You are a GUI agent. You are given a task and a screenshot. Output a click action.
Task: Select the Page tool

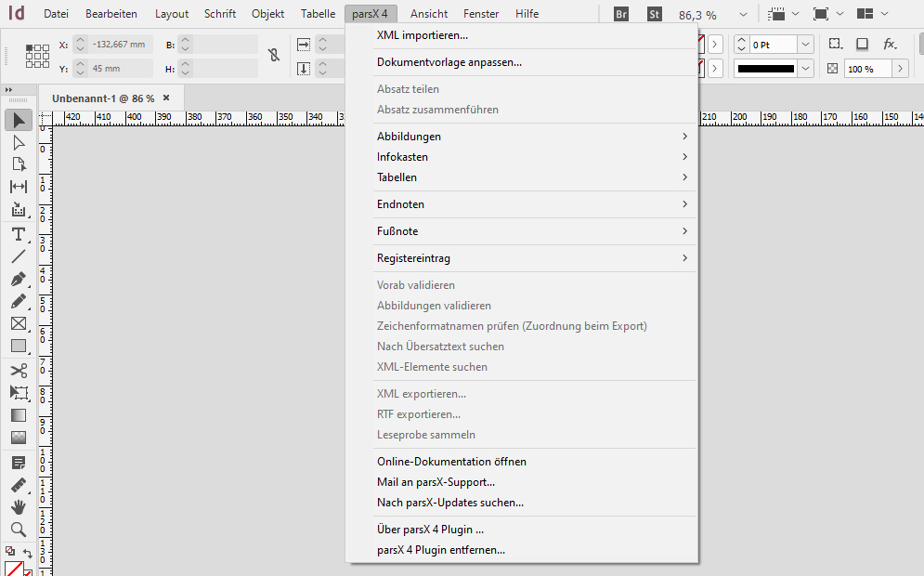(19, 164)
